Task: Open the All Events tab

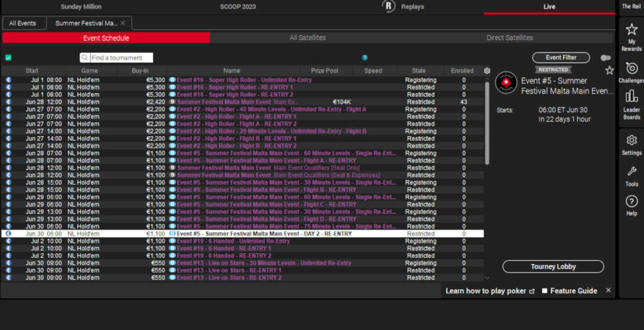Action: pyautogui.click(x=23, y=23)
